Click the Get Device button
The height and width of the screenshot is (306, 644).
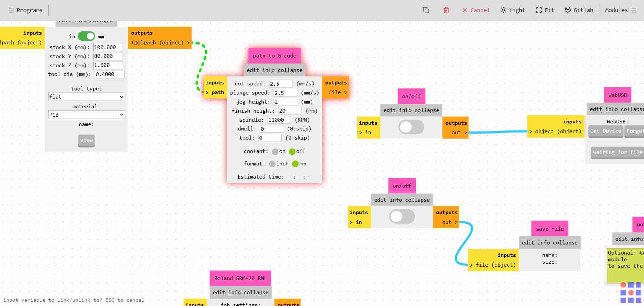point(606,131)
